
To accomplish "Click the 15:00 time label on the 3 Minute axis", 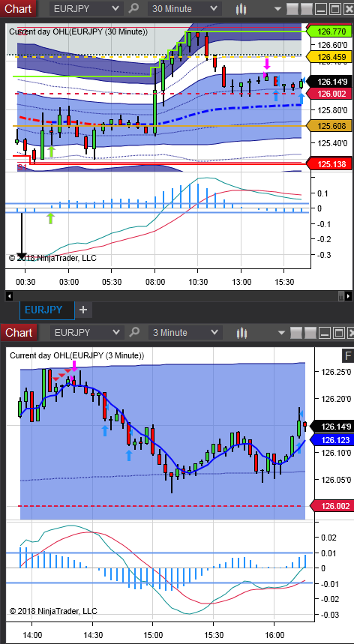I will (153, 634).
